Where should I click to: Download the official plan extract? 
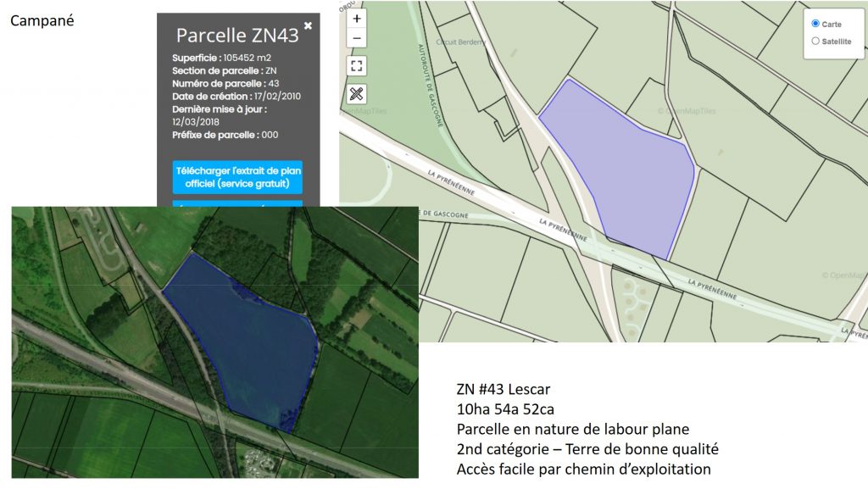[237, 176]
